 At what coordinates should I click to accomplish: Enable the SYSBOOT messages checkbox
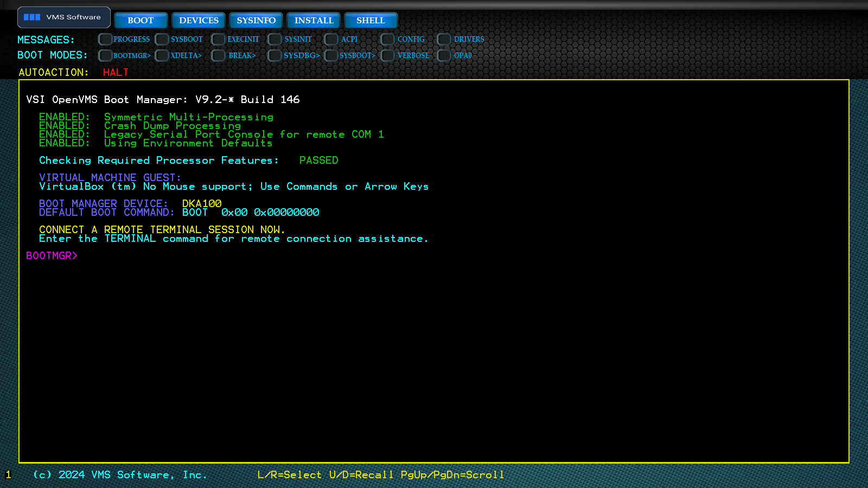tap(162, 39)
